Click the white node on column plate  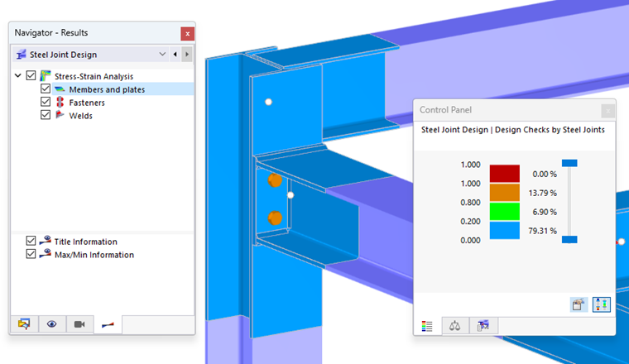click(x=268, y=102)
